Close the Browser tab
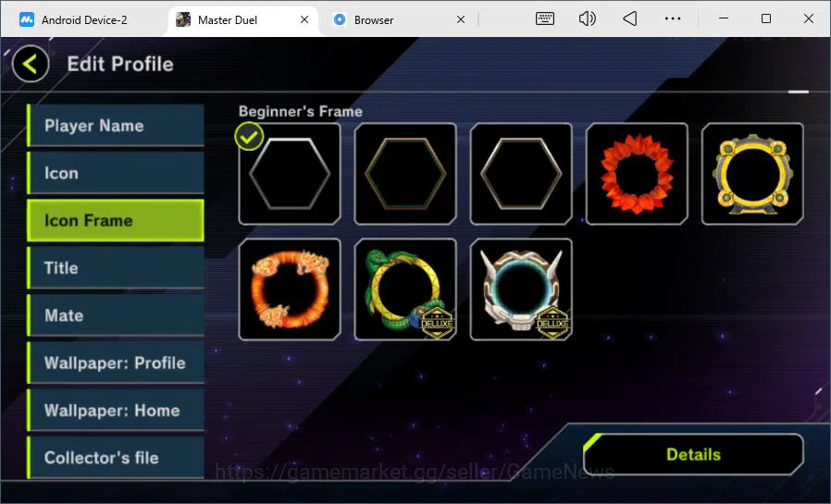The width and height of the screenshot is (831, 504). click(x=461, y=19)
